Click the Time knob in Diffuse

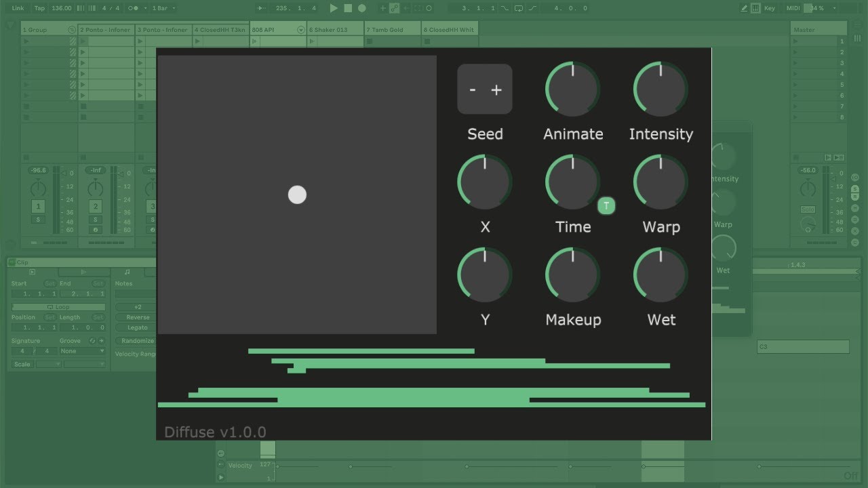coord(573,182)
